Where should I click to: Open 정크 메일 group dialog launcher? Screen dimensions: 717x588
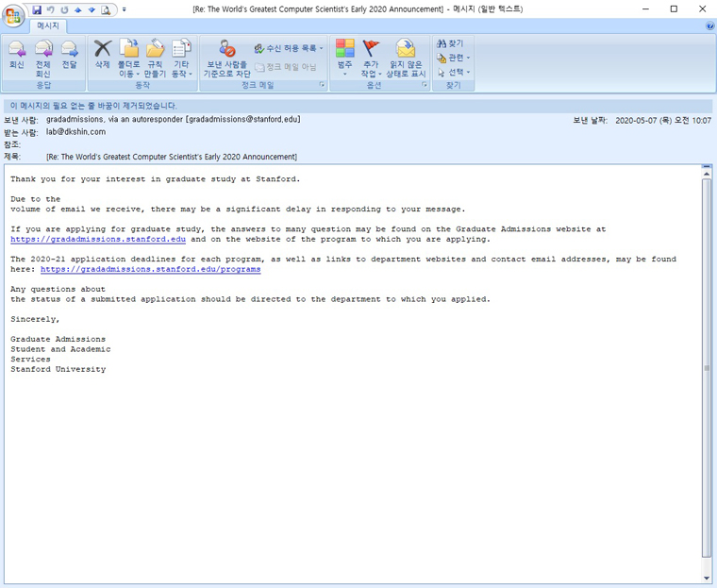pyautogui.click(x=322, y=85)
